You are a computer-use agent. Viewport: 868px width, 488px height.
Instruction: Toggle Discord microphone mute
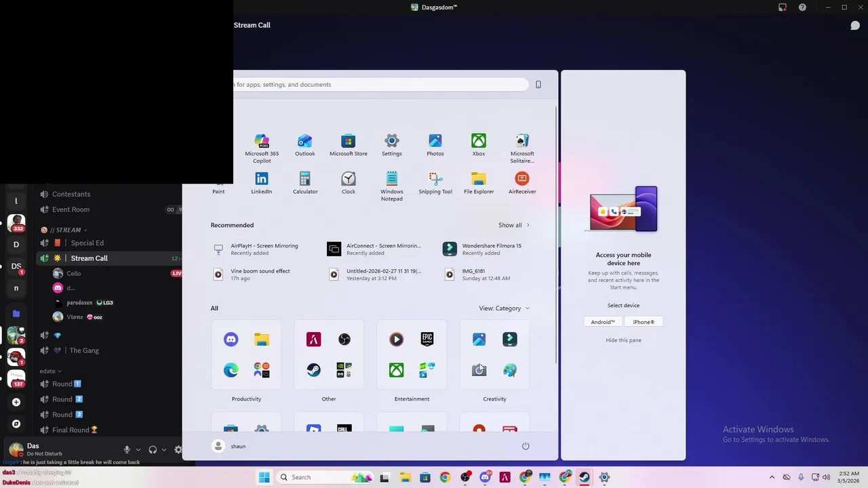[127, 449]
